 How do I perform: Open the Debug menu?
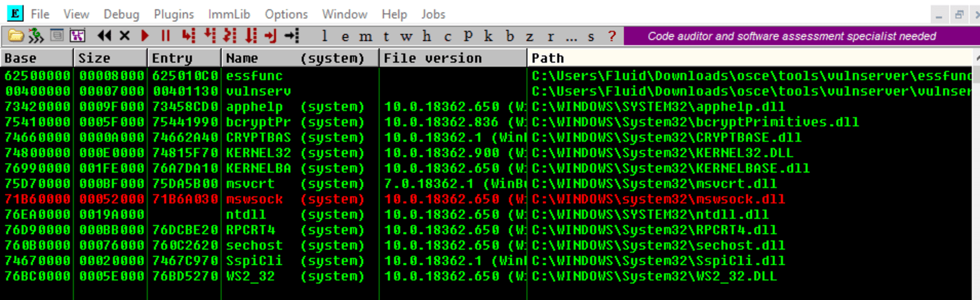point(121,14)
